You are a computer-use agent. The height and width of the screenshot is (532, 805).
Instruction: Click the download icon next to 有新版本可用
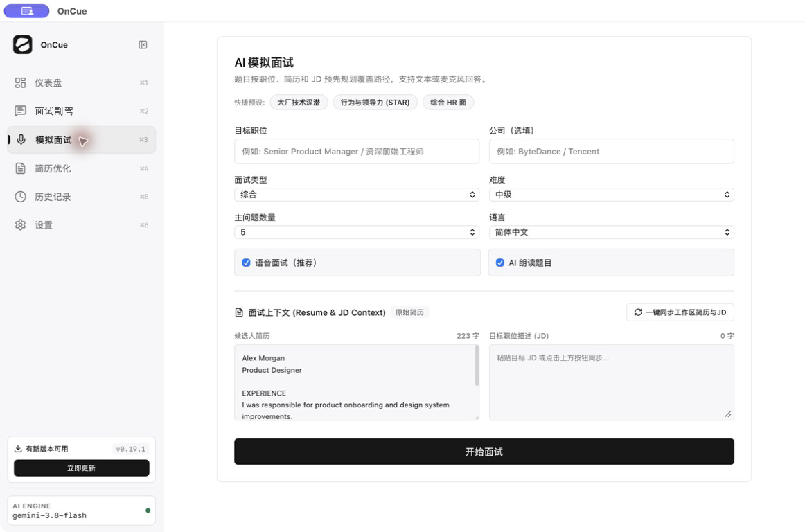[x=18, y=449]
